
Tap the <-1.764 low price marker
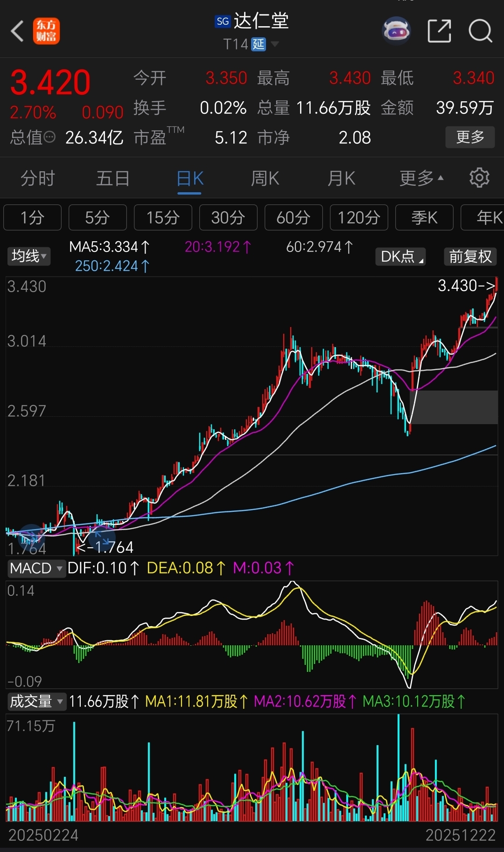pos(105,547)
